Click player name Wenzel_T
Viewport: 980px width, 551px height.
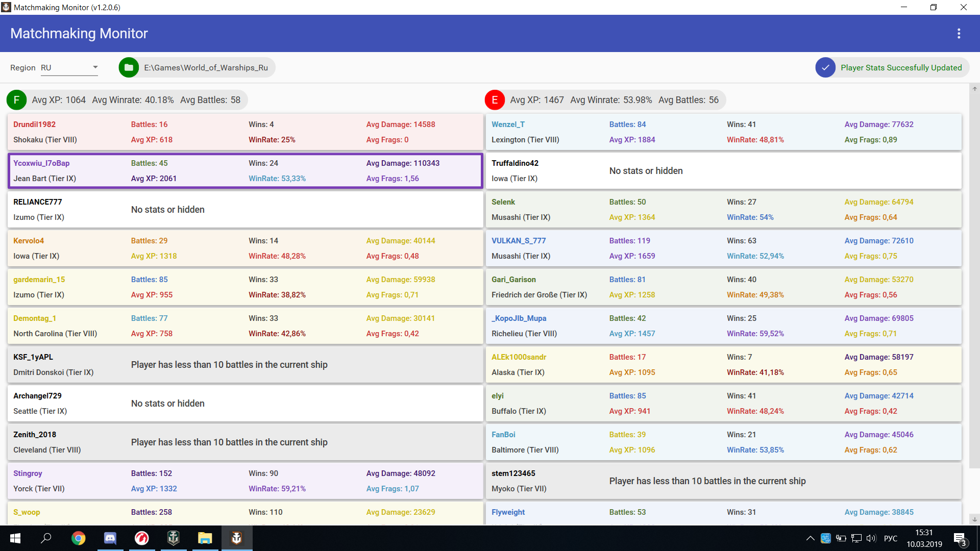(508, 124)
